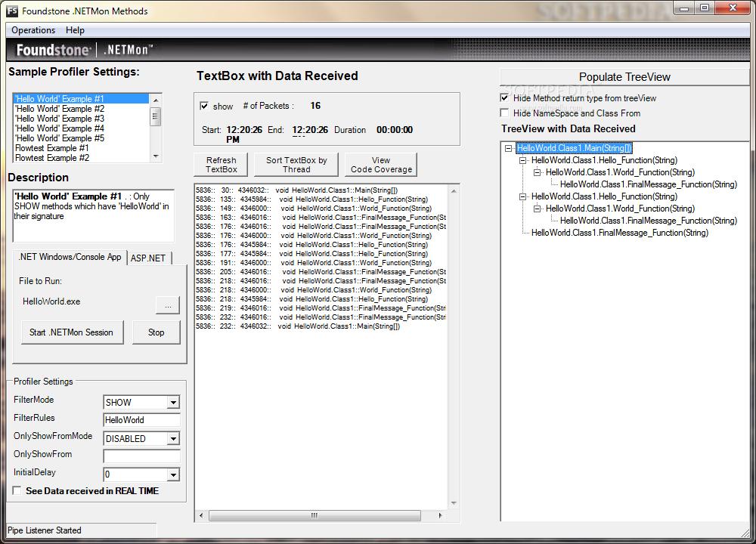
Task: Uncheck Hide Method return type from treeView
Action: coord(505,97)
